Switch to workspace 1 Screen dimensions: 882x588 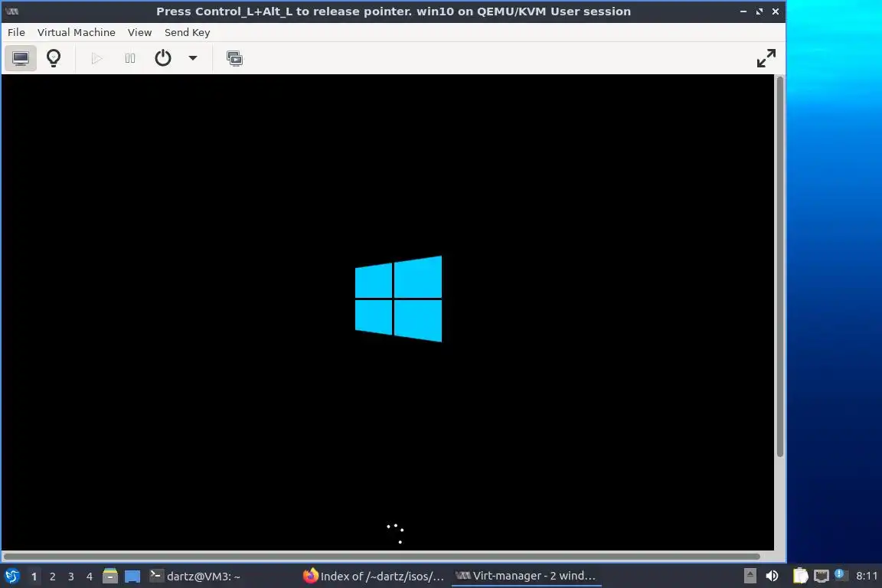point(34,577)
